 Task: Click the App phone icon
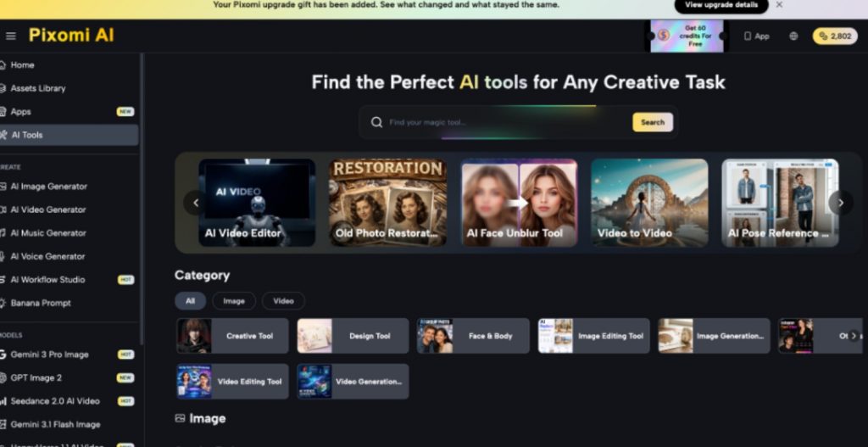click(748, 36)
